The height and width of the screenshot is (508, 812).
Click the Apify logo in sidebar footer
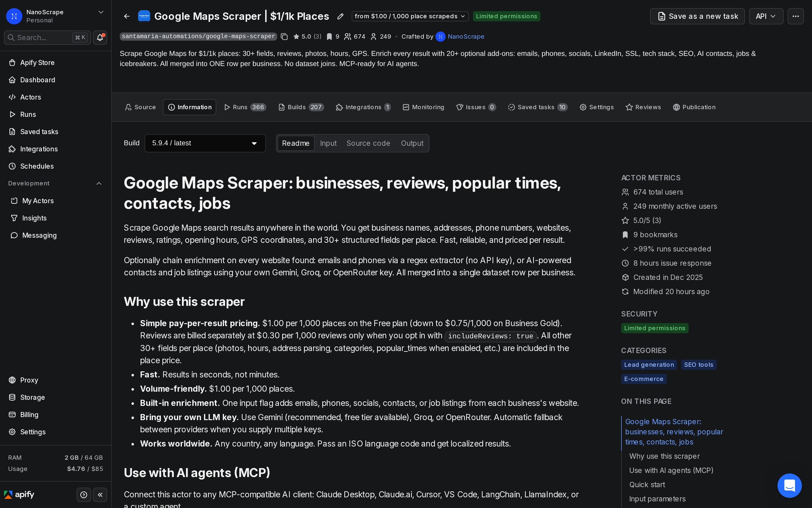coord(19,495)
